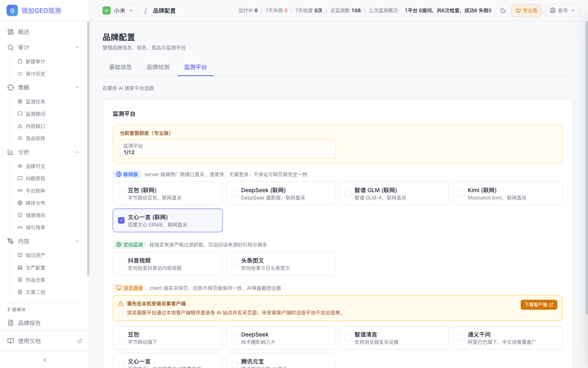Viewport: 588px width, 368px height.
Task: Enable the 豆包 (联网) checkbox
Action: (x=121, y=193)
